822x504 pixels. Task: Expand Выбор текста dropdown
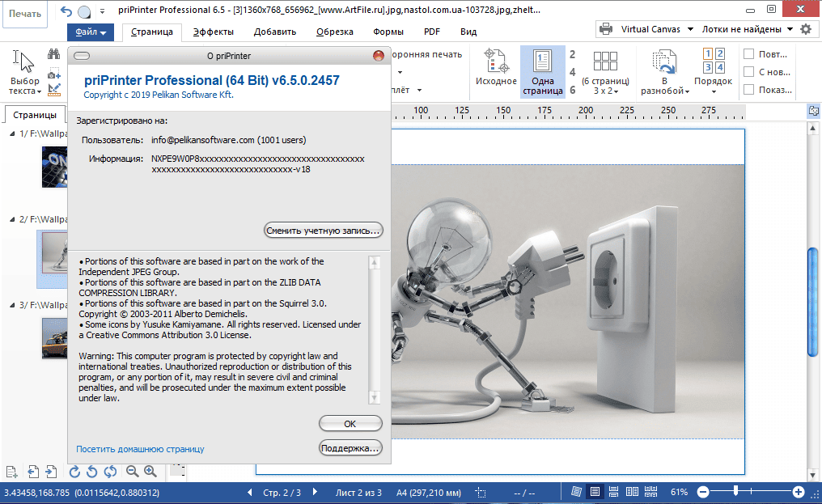point(39,91)
